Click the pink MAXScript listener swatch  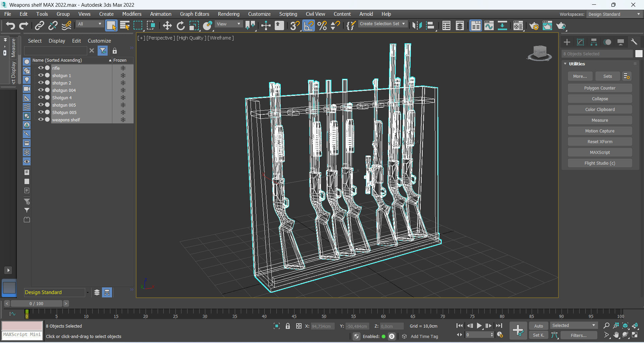pyautogui.click(x=22, y=326)
